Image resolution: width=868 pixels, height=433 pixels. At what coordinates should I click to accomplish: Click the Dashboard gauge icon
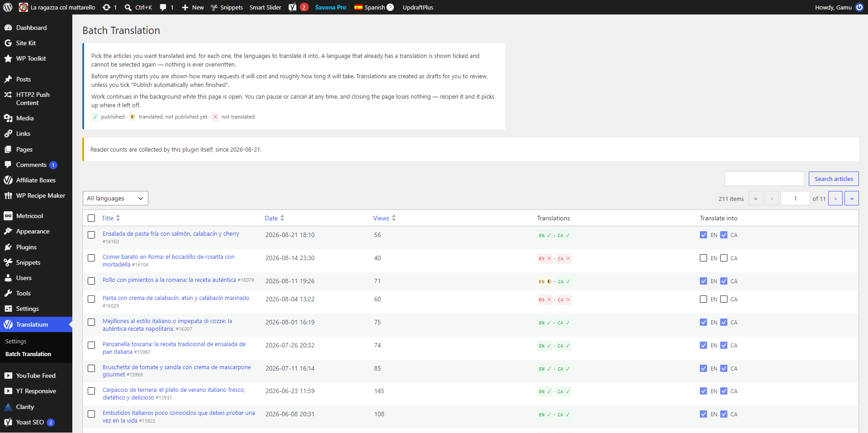[8, 28]
